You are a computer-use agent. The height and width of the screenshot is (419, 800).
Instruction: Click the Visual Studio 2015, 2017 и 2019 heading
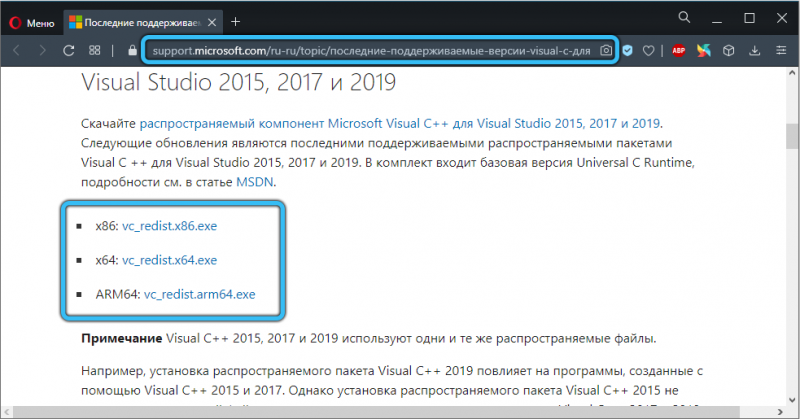click(x=238, y=82)
